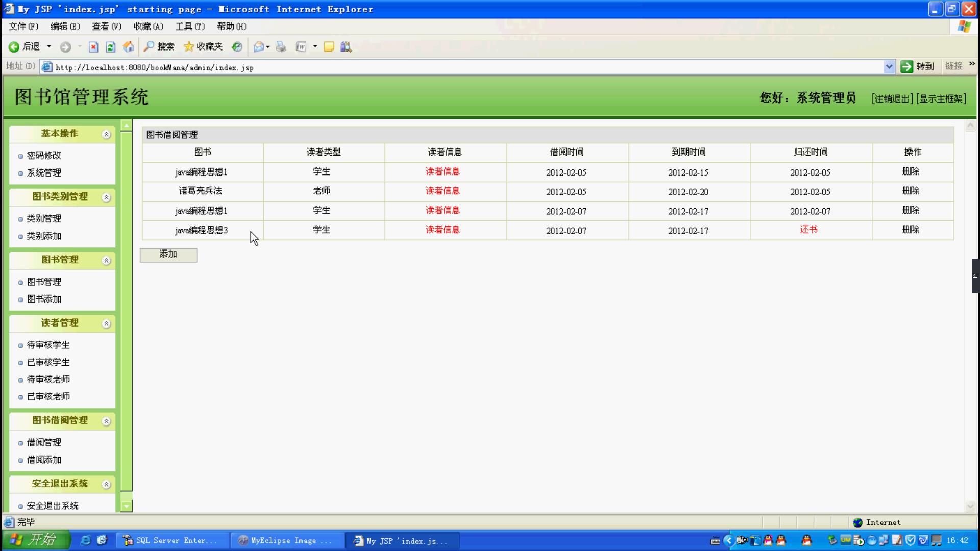The height and width of the screenshot is (551, 980).
Task: Collapse the 安全退出系统 section chevron
Action: click(x=106, y=485)
